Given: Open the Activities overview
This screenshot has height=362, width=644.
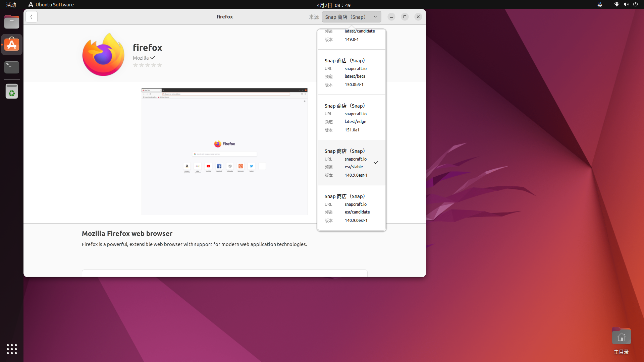Looking at the screenshot, I should point(11,5).
